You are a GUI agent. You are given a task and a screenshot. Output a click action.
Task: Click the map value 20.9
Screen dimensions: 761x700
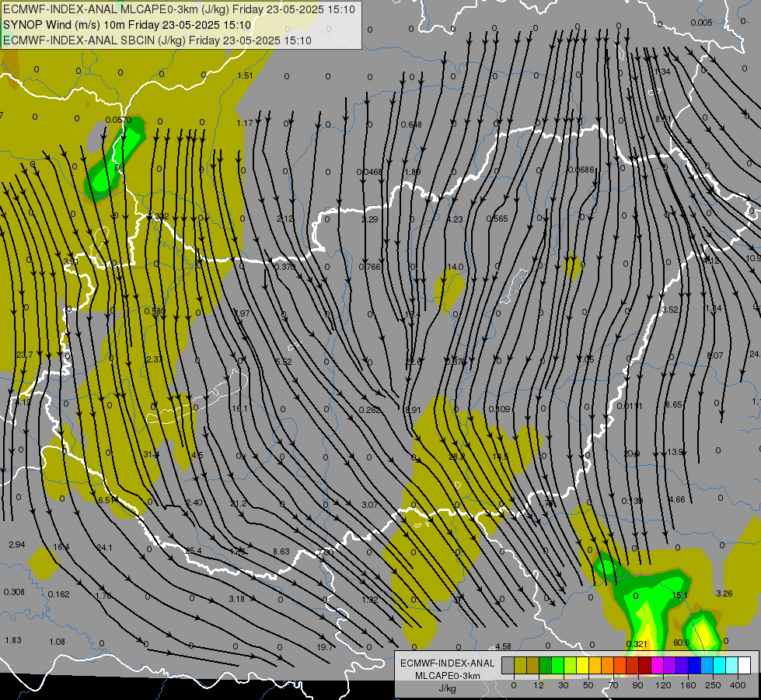tap(631, 453)
